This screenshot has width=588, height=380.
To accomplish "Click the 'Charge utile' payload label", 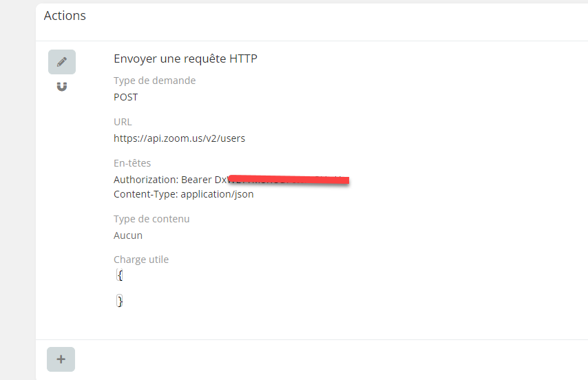I will [141, 260].
